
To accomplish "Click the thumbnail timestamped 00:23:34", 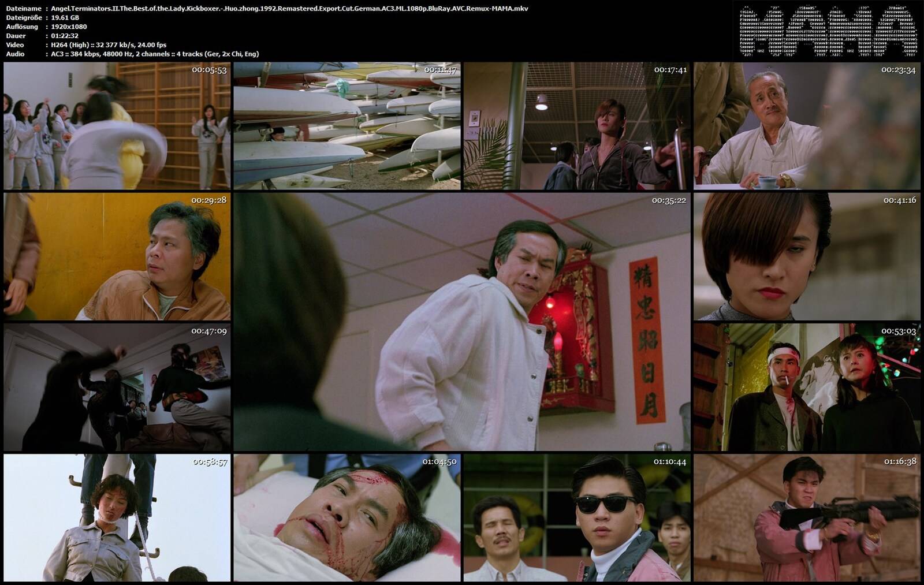I will [807, 126].
